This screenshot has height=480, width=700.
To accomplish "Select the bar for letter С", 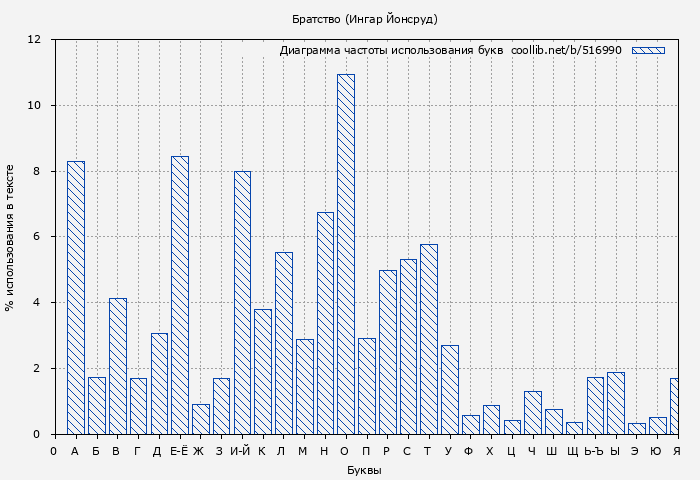I will [x=408, y=346].
